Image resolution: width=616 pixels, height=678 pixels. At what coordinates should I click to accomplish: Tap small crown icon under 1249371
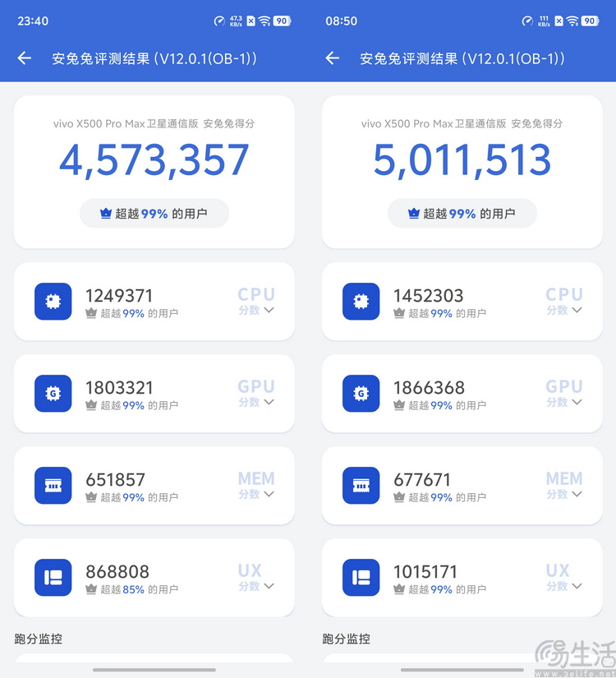91,313
